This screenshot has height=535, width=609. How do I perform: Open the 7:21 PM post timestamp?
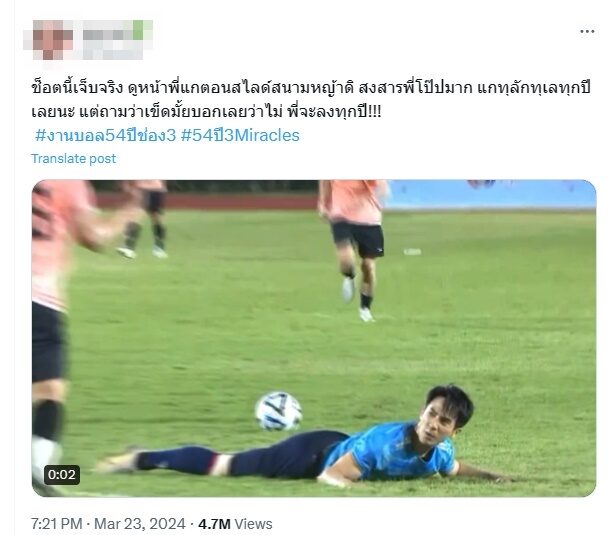click(57, 523)
